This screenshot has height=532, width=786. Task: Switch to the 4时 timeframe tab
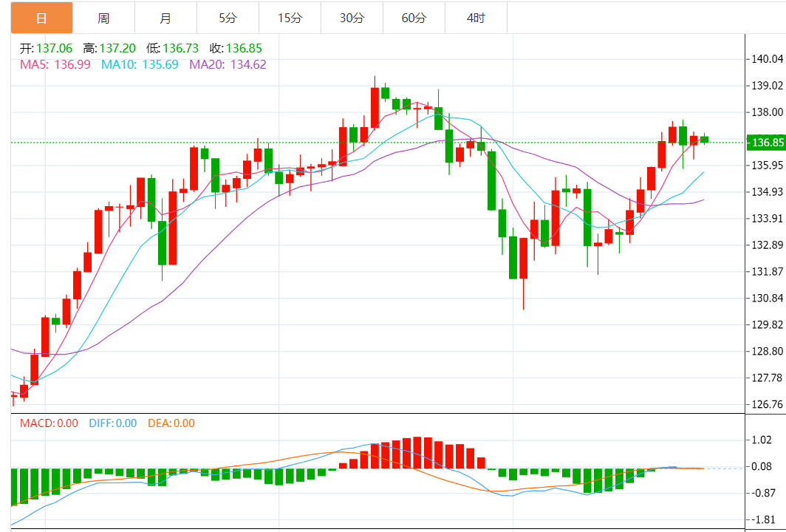(x=476, y=18)
